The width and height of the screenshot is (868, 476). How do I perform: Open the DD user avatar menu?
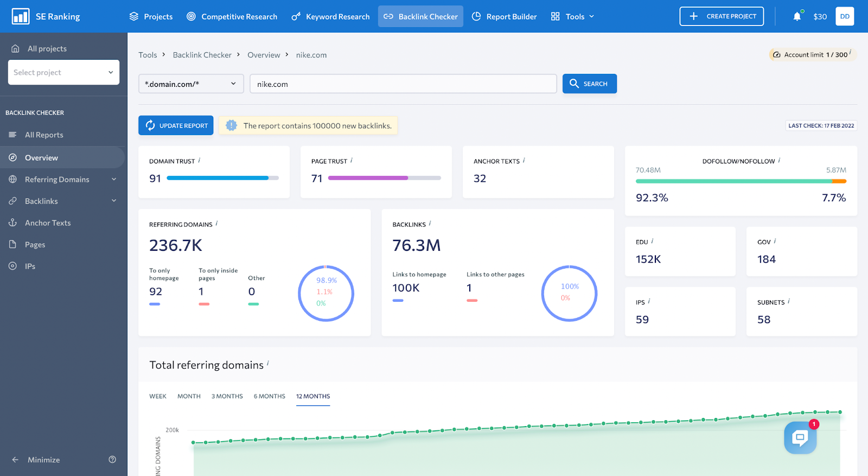click(x=845, y=16)
